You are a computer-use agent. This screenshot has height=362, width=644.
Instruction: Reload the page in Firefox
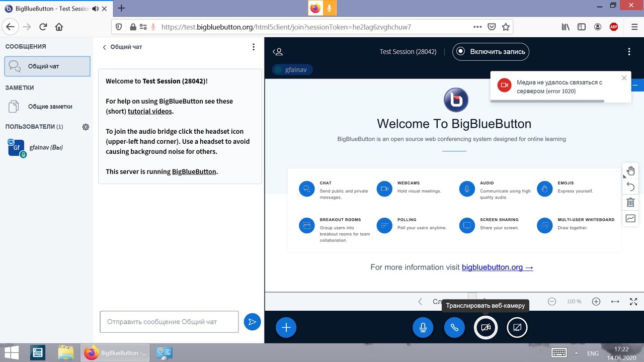point(43,27)
